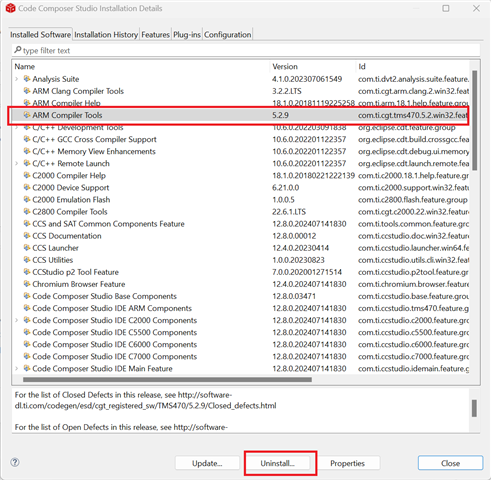
Task: Click the IDE C2000 Components feature icon
Action: pyautogui.click(x=27, y=320)
